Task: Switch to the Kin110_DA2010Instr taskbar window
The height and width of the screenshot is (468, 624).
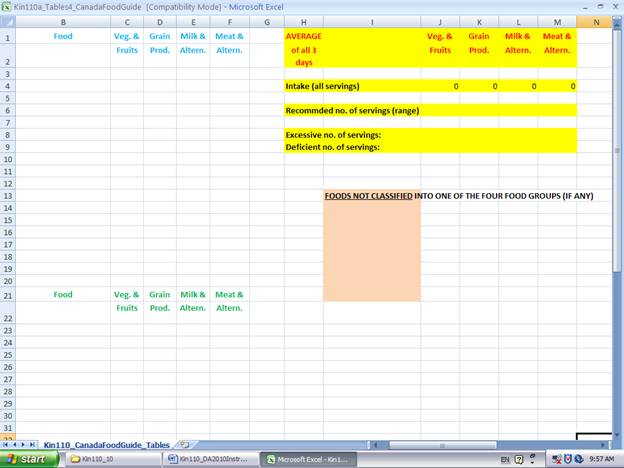Action: coord(210,459)
